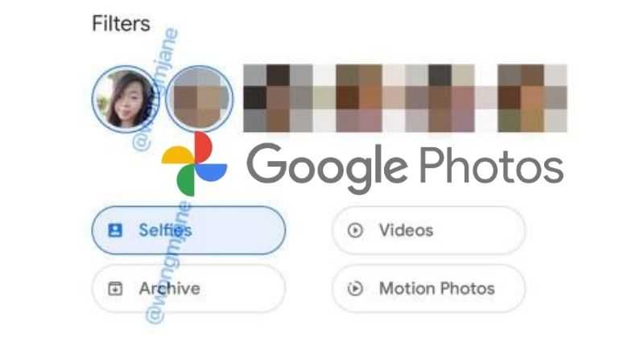Click the Google Photos pinwheel logo
This screenshot has width=644, height=338.
(194, 164)
